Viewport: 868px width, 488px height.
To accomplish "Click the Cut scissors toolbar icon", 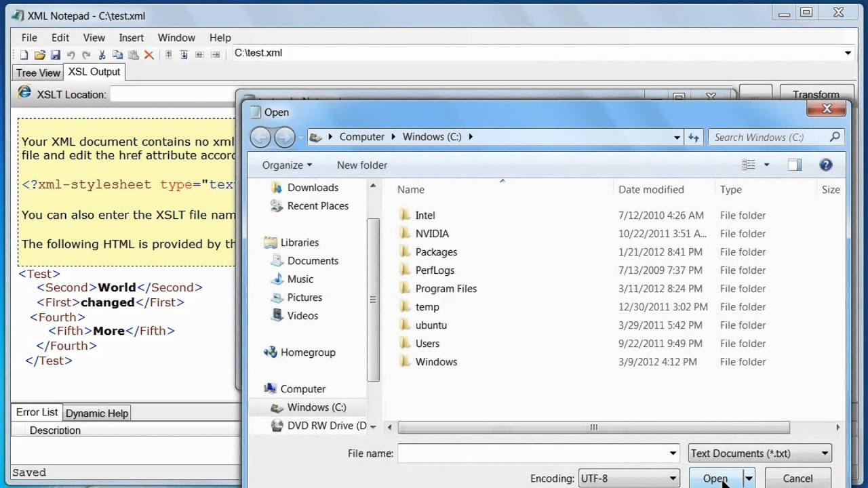I will tap(102, 55).
